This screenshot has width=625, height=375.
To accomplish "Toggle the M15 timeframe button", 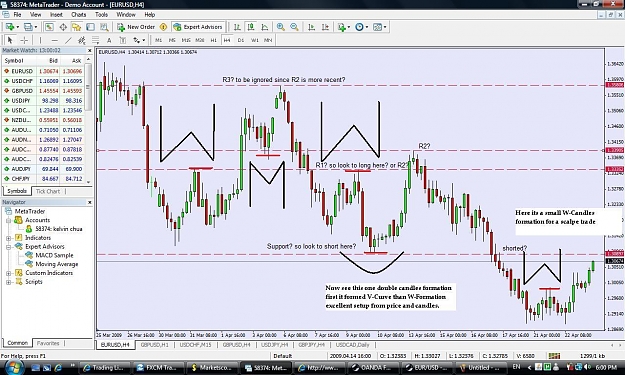I will tap(186, 40).
